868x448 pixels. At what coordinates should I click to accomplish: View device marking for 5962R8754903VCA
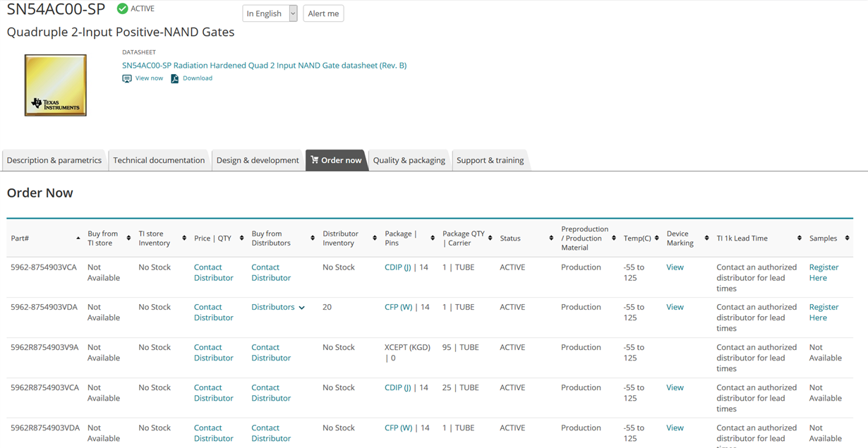(675, 388)
